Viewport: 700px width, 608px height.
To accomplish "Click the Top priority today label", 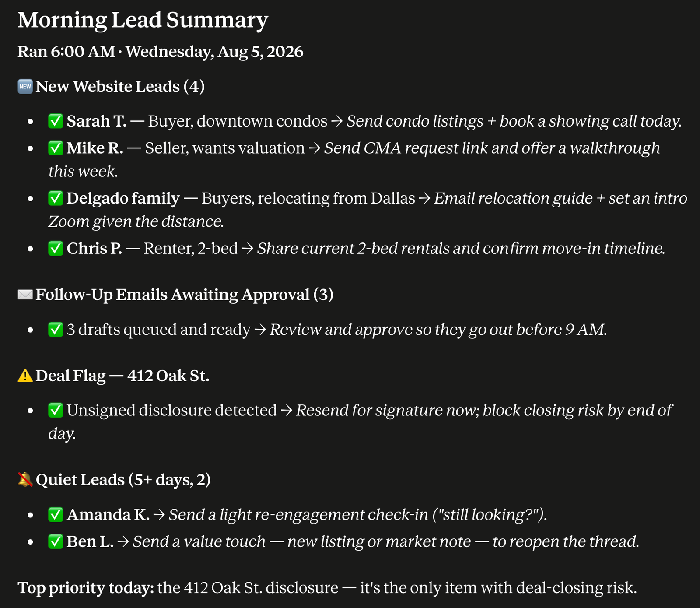I will coord(86,587).
